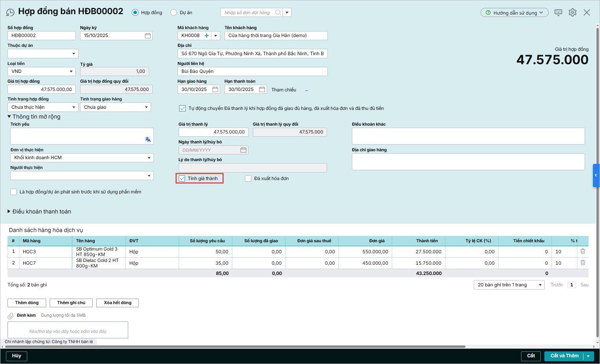Open the settings gear icon
This screenshot has height=364, width=600.
572,13
